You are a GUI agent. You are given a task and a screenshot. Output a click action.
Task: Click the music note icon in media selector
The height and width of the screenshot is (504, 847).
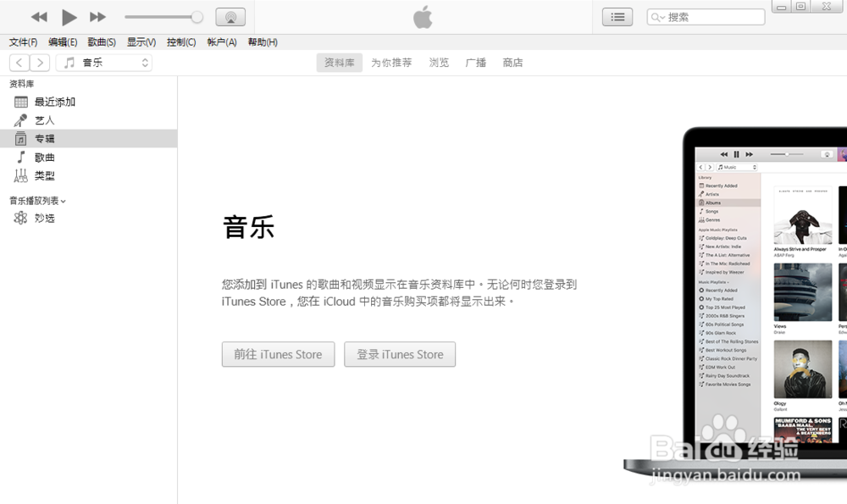(69, 63)
